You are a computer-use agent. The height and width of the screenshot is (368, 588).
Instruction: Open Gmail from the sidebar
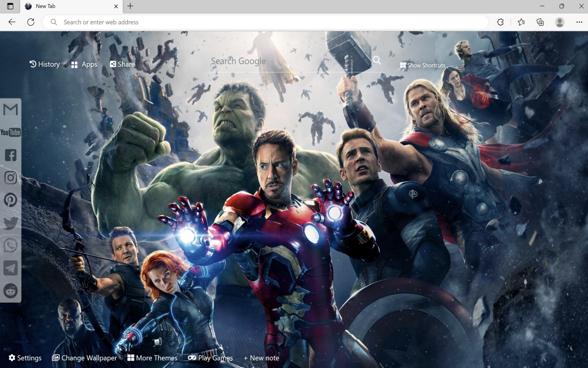coord(11,109)
